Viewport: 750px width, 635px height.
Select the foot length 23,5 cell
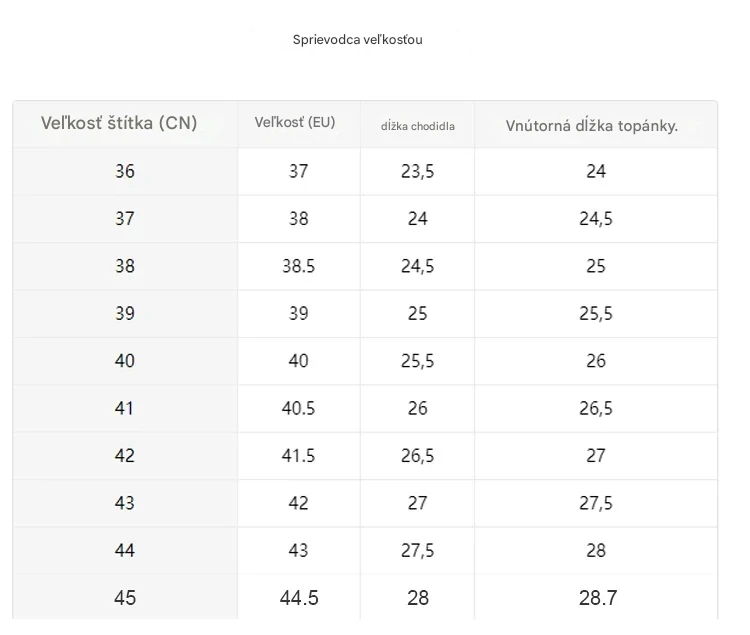tap(418, 171)
